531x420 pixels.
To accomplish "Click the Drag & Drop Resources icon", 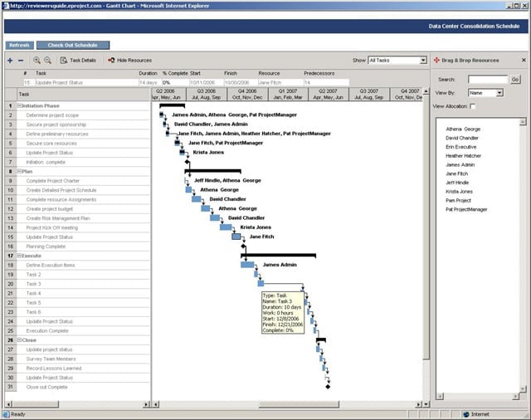I will [x=436, y=61].
